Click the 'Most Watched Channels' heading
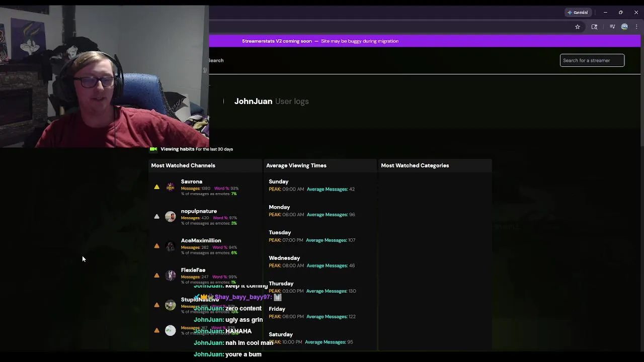 183,165
